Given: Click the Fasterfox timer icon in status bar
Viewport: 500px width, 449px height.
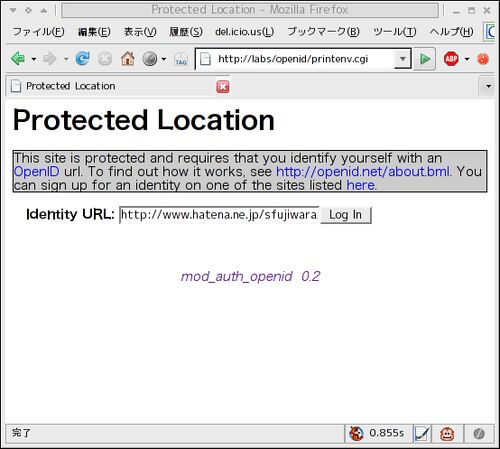Looking at the screenshot, I should coord(356,433).
